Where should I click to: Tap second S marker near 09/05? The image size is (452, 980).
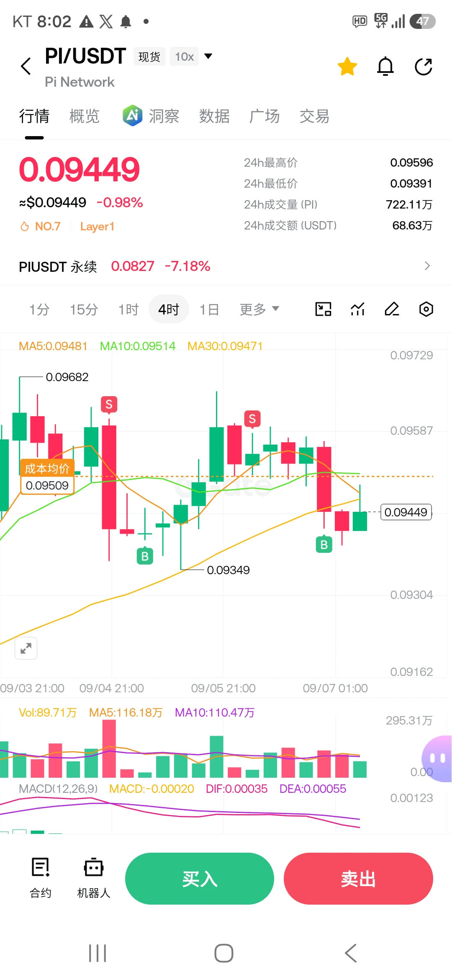pos(252,419)
